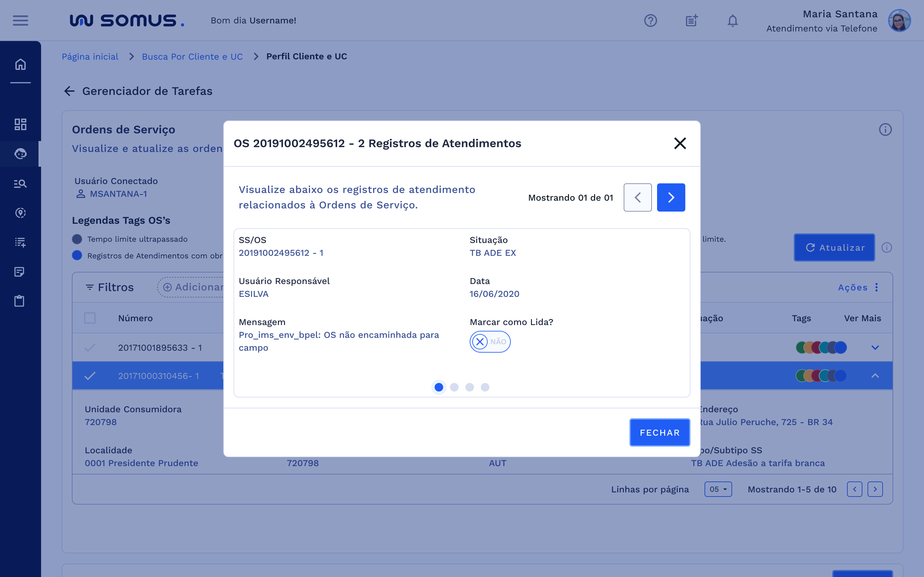Click the new note icon in the top bar

pos(691,21)
